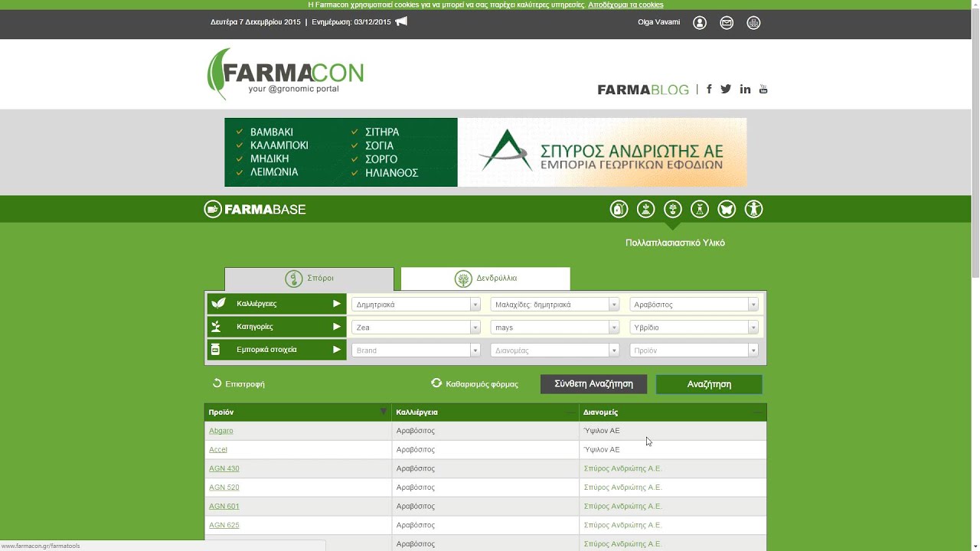The width and height of the screenshot is (980, 551).
Task: Click Καθαρισμός φόρμας to clear form
Action: coord(475,383)
